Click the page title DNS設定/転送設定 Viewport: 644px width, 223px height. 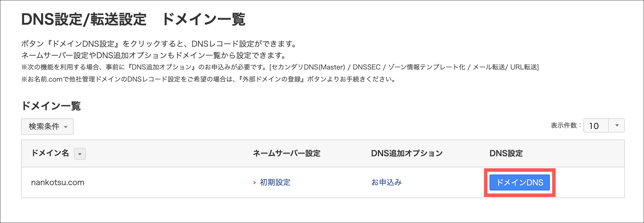[84, 20]
